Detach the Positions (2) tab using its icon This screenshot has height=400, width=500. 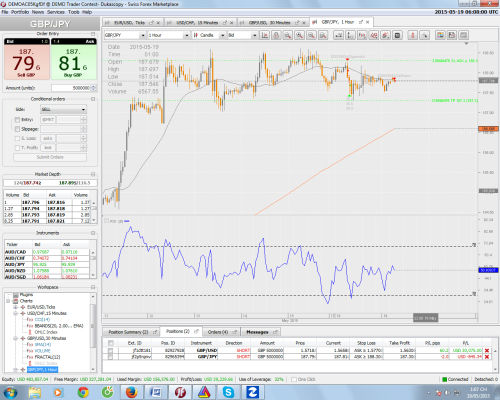tap(196, 331)
